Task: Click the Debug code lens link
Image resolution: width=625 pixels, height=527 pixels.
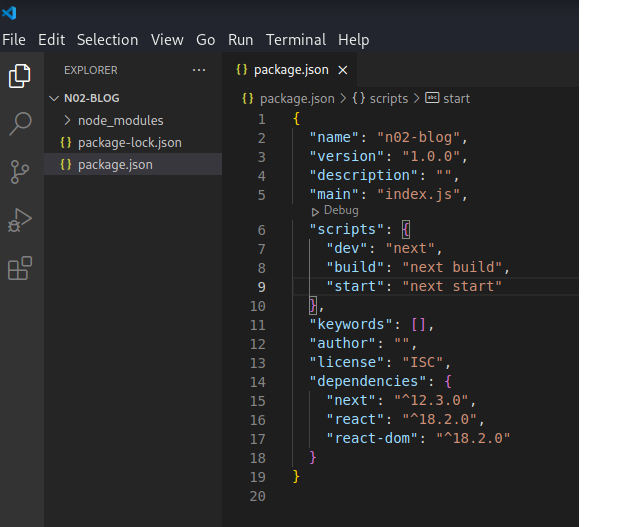Action: click(x=335, y=211)
